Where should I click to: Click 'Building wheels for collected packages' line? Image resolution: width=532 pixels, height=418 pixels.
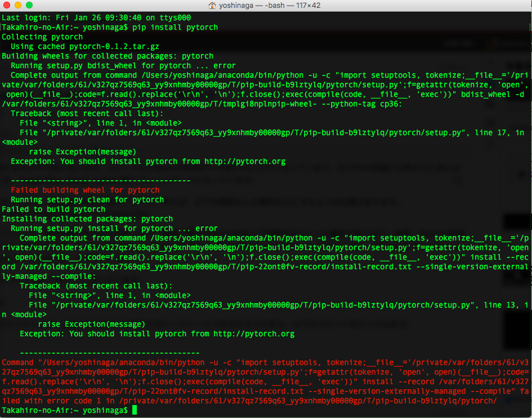click(108, 56)
